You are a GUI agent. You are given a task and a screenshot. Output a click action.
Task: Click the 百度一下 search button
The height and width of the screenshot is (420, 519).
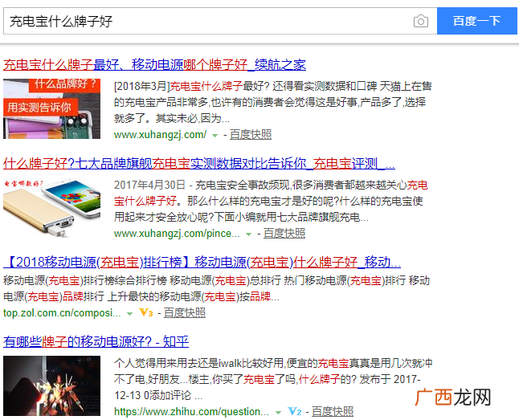[x=477, y=21]
